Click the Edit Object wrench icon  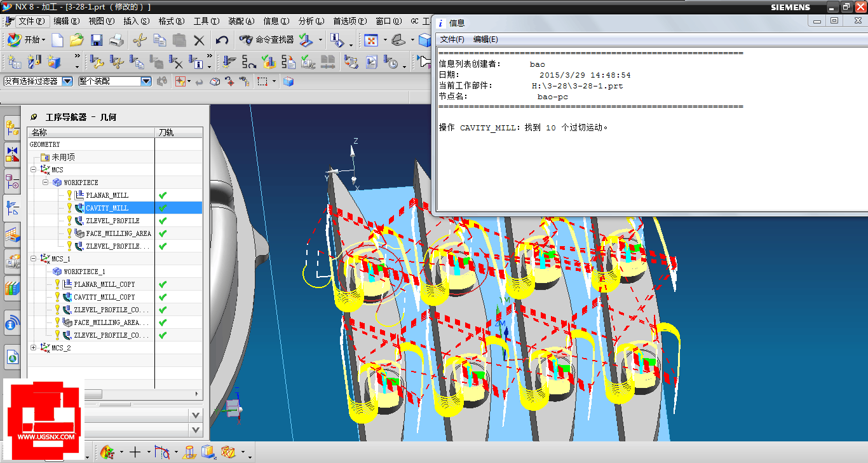click(97, 62)
